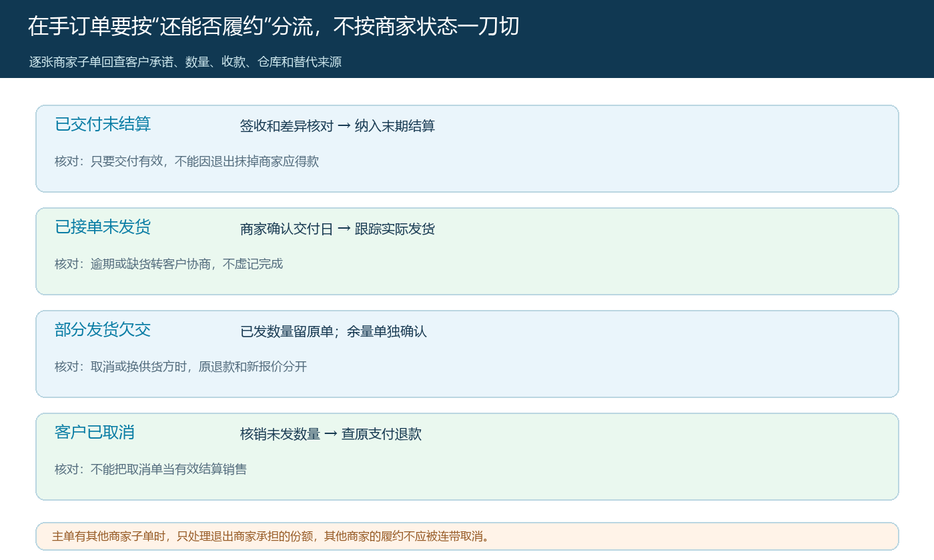The width and height of the screenshot is (934, 560).
Task: Select the text 核销未发数量 → 查原支付退款
Action: [x=331, y=434]
